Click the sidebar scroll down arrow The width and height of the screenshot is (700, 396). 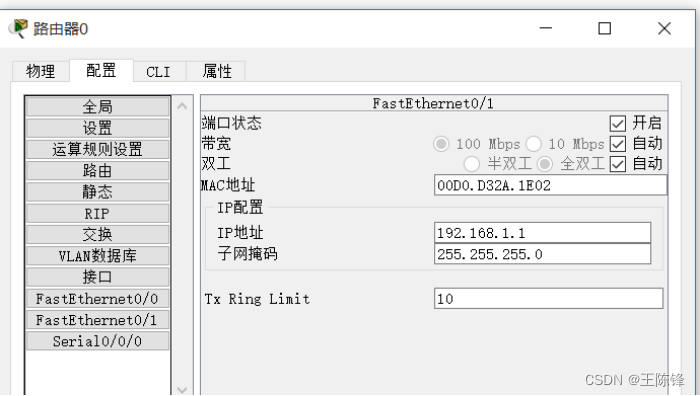[x=182, y=389]
